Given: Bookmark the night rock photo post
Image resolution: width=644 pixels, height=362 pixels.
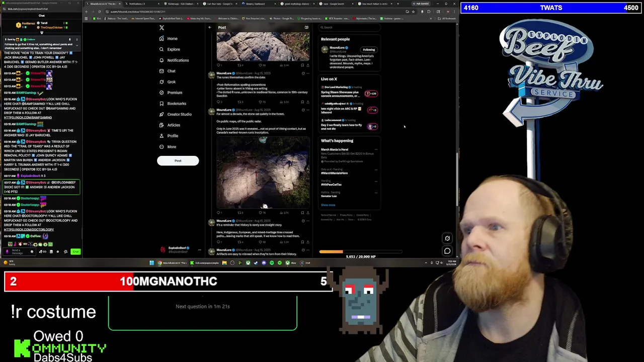Looking at the screenshot, I should click(x=302, y=213).
